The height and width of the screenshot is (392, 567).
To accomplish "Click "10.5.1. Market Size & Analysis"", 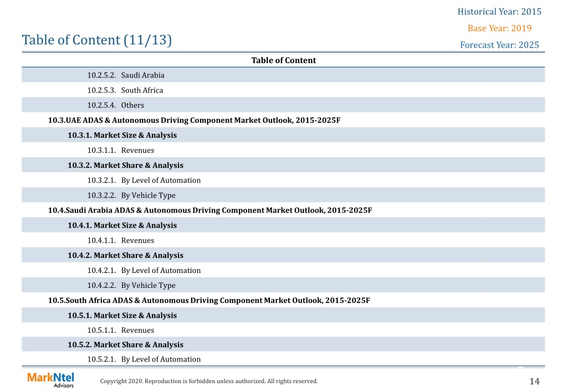I will [x=122, y=316].
